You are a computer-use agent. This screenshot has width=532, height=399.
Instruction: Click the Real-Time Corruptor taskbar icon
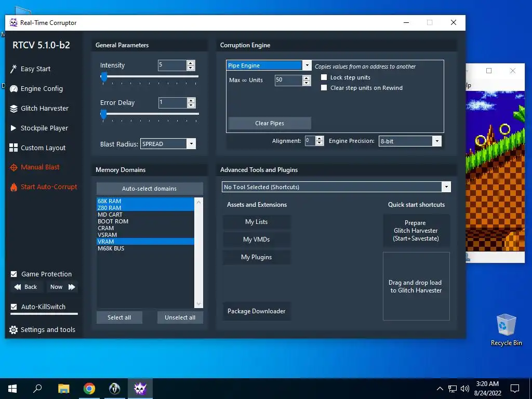(x=140, y=389)
